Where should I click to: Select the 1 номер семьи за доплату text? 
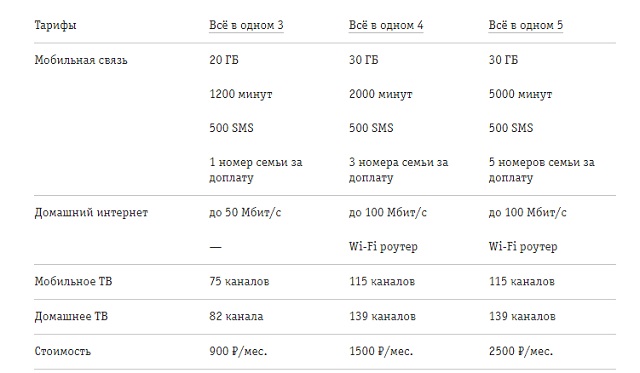coord(256,170)
